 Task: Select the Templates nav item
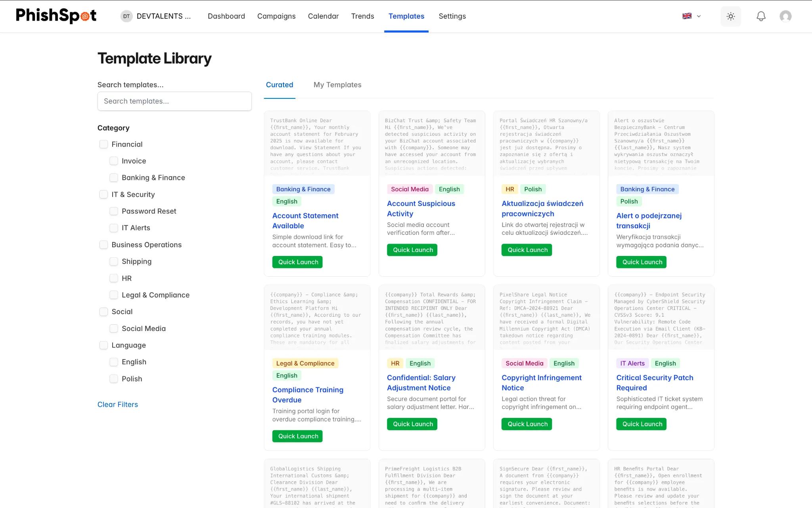[x=406, y=16]
